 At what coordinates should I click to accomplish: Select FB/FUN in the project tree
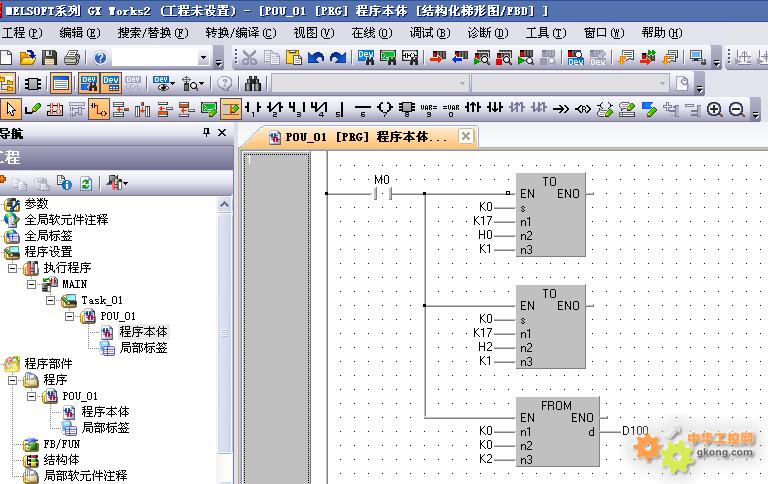(x=61, y=444)
